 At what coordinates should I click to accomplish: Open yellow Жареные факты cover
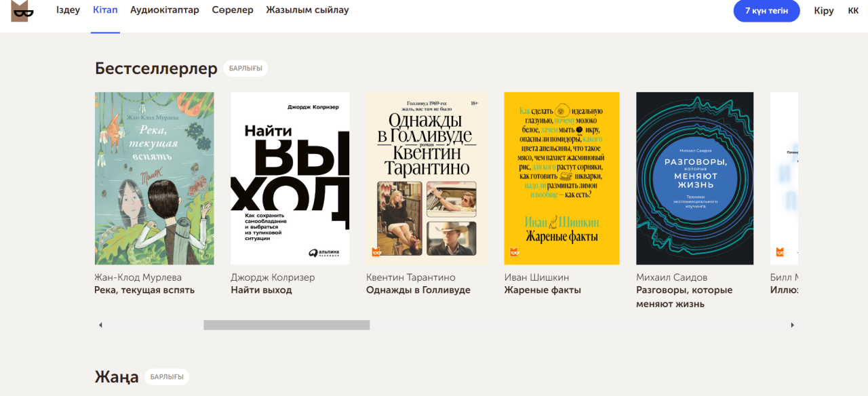(x=561, y=178)
